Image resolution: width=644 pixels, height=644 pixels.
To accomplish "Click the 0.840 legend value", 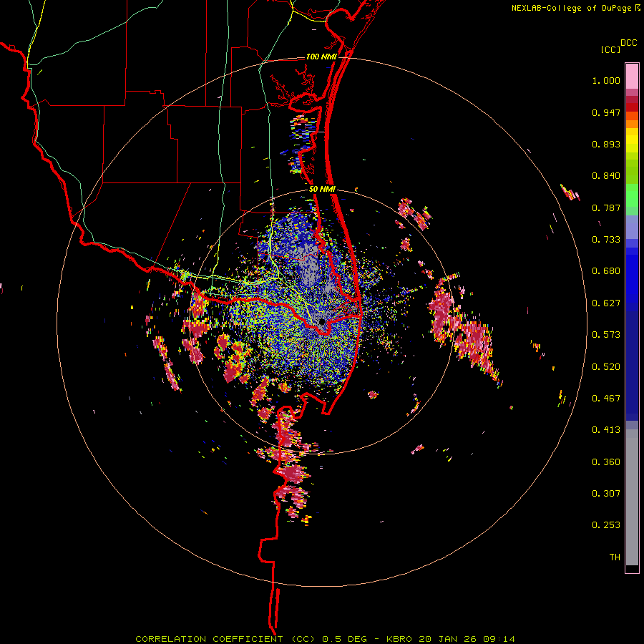I will click(x=606, y=176).
